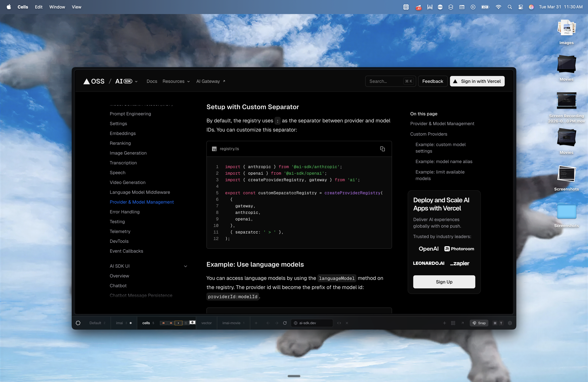Open macOS Control Center icon
Viewport: 588px width, 382px height.
point(520,7)
